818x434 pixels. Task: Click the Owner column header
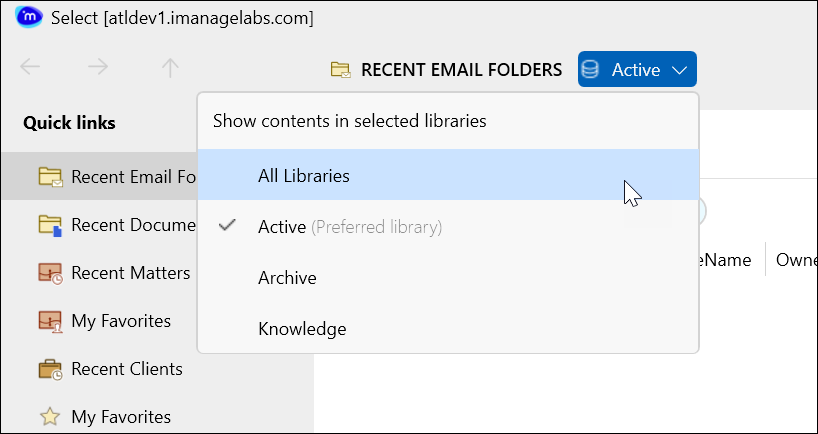tap(797, 259)
